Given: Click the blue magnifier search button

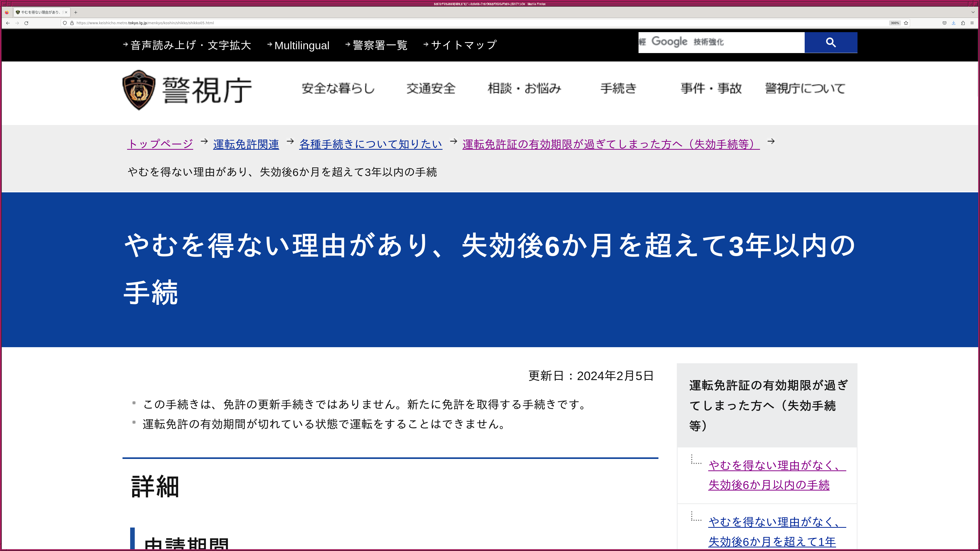Looking at the screenshot, I should [x=830, y=42].
